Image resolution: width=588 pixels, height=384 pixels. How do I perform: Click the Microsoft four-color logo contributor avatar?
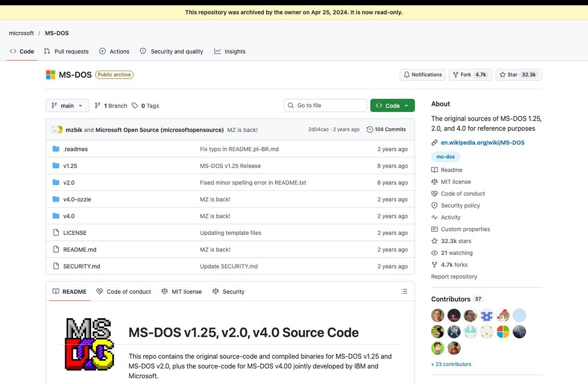pos(503,332)
